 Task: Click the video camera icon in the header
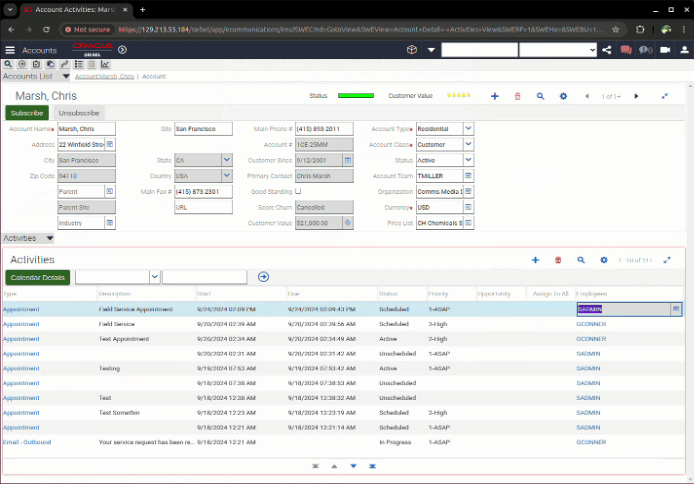665,50
